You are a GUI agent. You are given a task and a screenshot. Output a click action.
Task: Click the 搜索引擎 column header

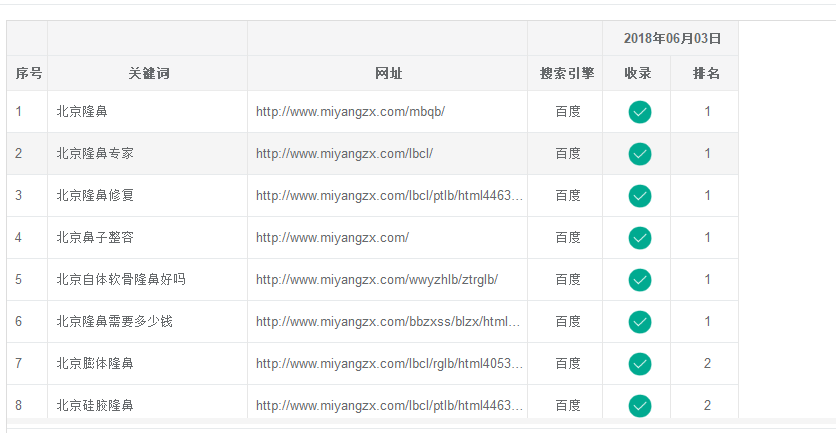tap(566, 74)
